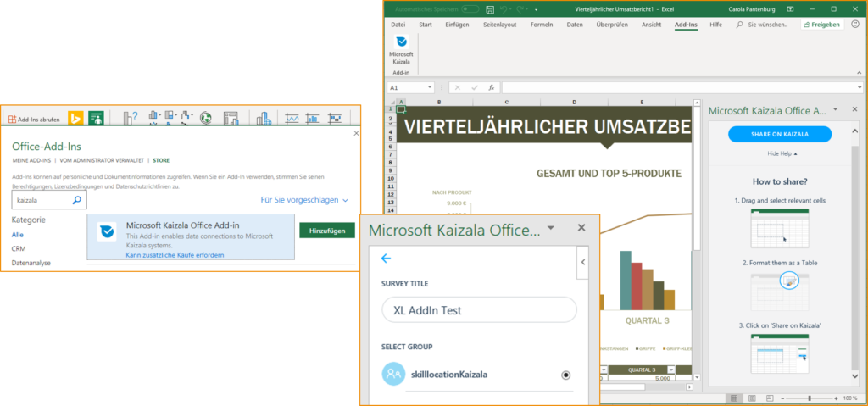This screenshot has width=868, height=406.
Task: Open QUARTAL 3 column filter dropdown
Action: (671, 370)
